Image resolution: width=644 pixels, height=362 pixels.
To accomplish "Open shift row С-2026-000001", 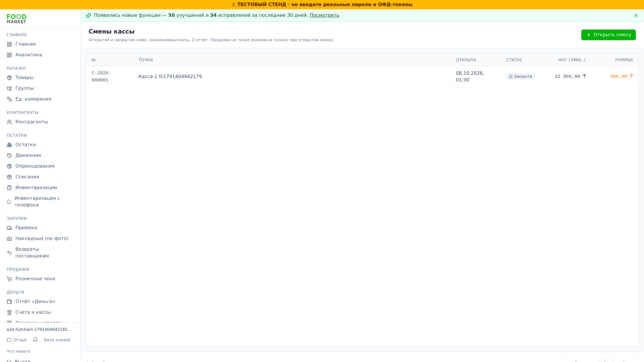I will (362, 77).
